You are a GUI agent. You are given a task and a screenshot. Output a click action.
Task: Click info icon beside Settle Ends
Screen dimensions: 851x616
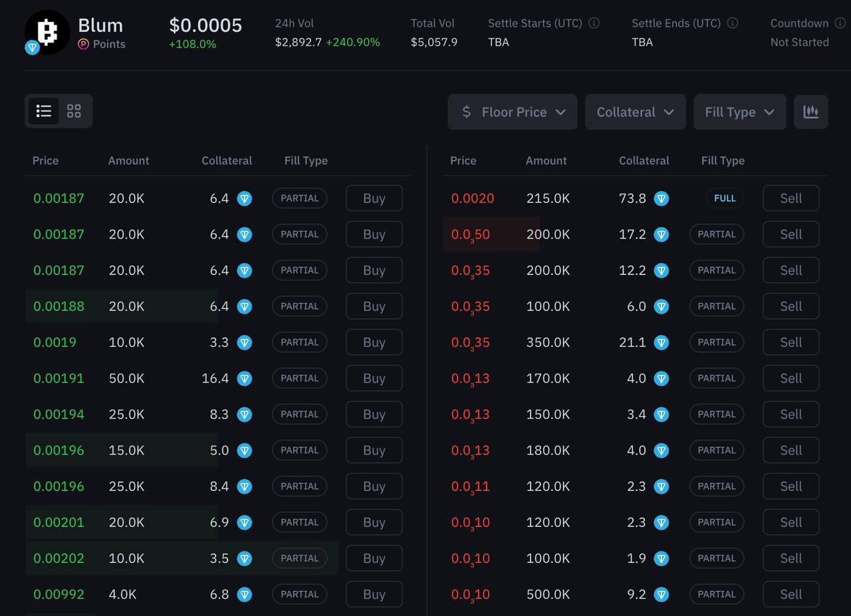click(x=732, y=23)
